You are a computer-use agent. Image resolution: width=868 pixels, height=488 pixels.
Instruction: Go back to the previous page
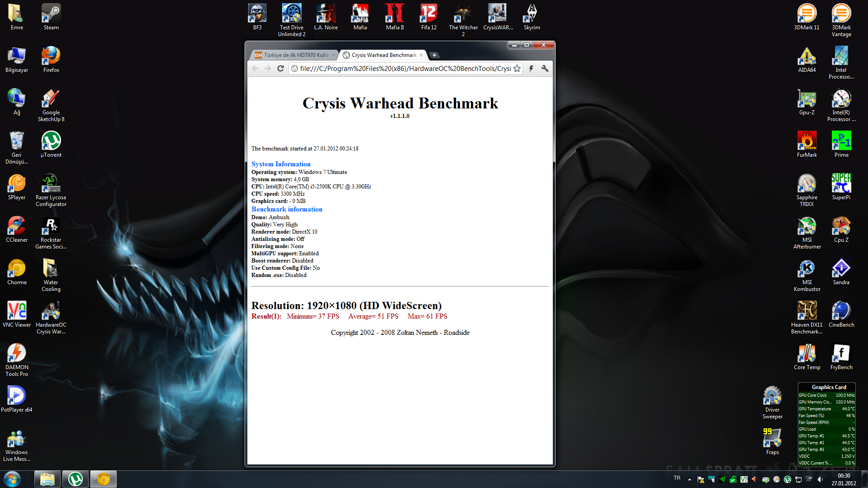[x=255, y=69]
